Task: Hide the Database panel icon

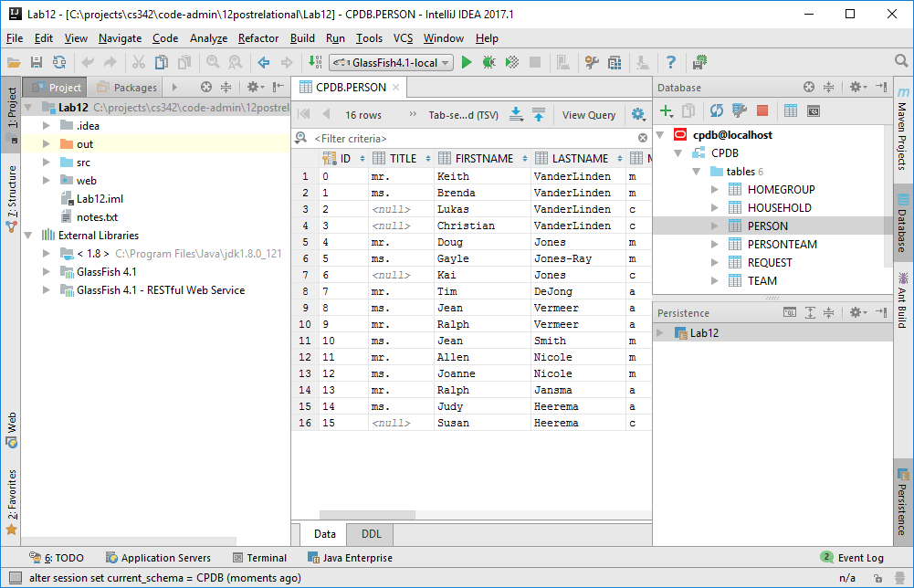Action: pyautogui.click(x=881, y=88)
